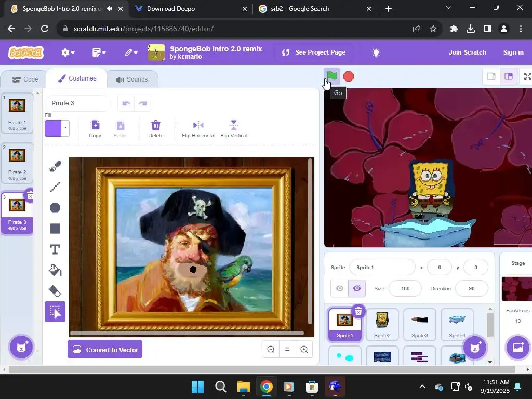Open the Fill color dropdown arrow
532x399 pixels.
[65, 128]
